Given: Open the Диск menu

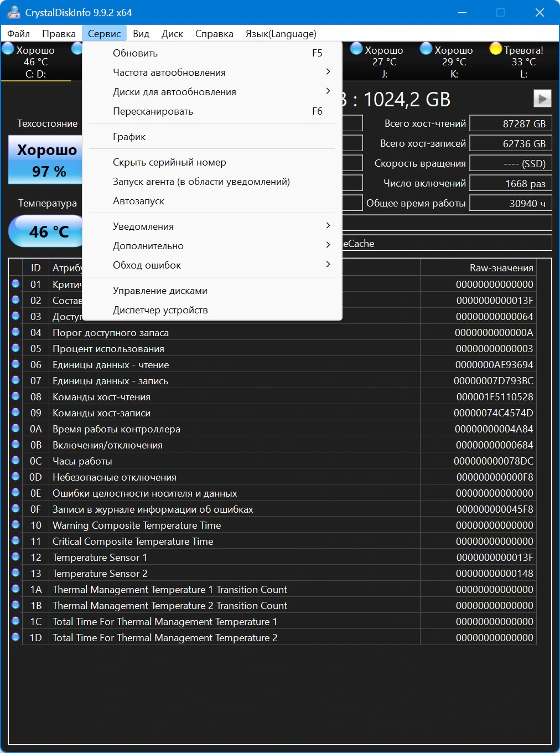Looking at the screenshot, I should click(172, 34).
